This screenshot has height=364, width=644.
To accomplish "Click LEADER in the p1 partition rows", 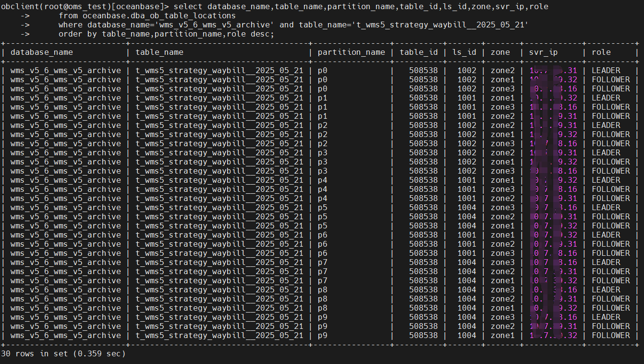I will pyautogui.click(x=606, y=98).
